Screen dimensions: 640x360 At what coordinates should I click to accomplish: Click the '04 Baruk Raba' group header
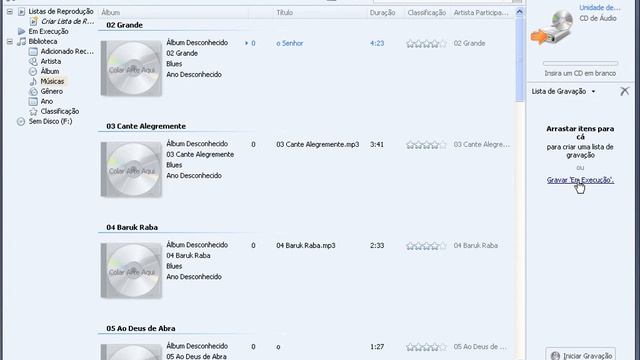[x=132, y=228]
